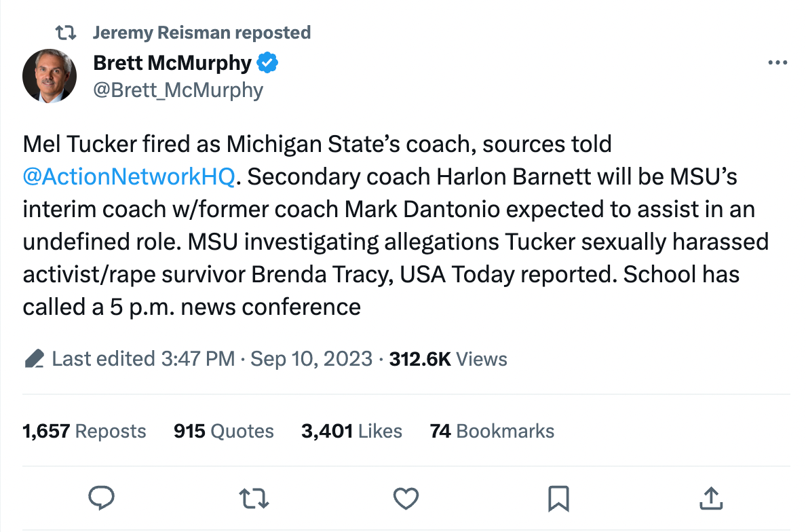View the 915 Quotes list
The image size is (806, 532).
pos(224,431)
